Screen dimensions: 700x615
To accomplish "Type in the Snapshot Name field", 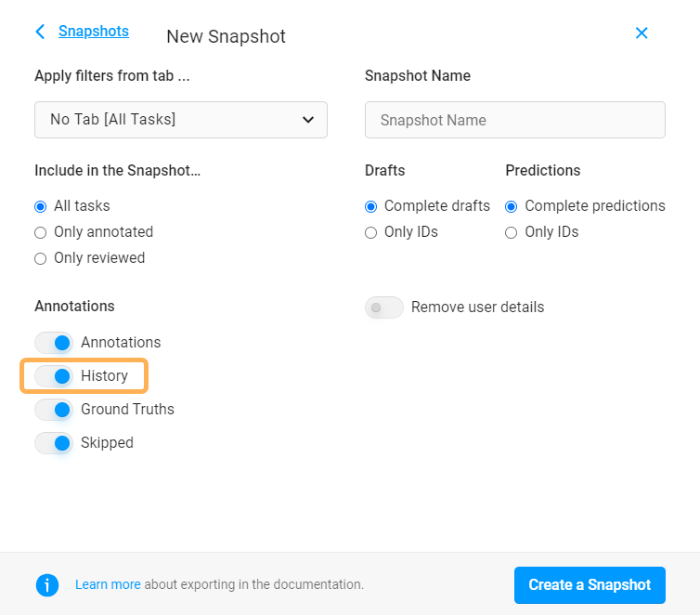I will 515,120.
